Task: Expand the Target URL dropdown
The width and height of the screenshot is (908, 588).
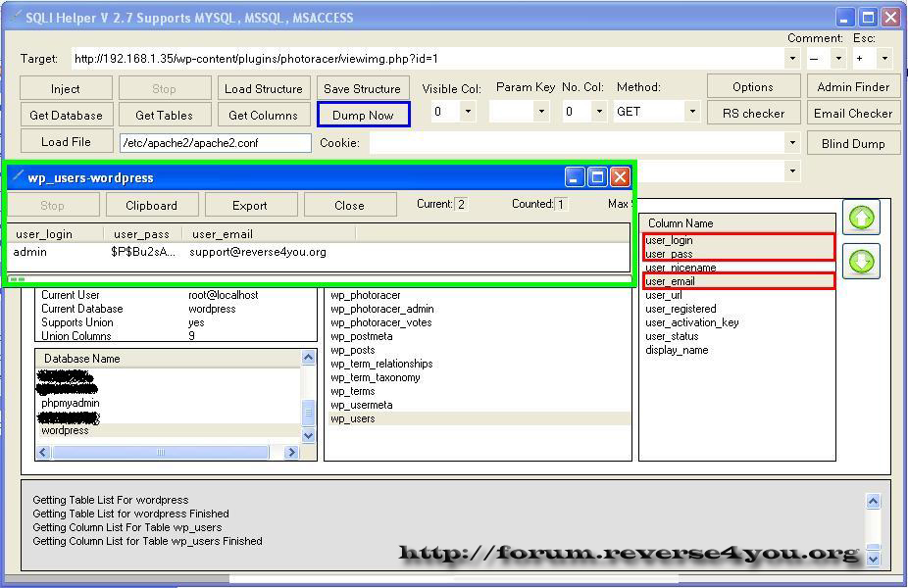Action: pyautogui.click(x=792, y=58)
